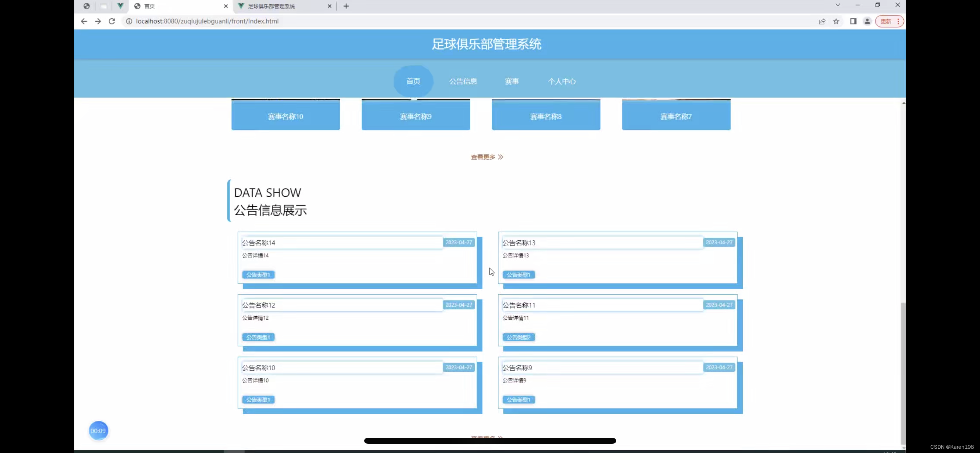This screenshot has height=453, width=980.
Task: Select the second pinned blank tab
Action: click(x=103, y=6)
